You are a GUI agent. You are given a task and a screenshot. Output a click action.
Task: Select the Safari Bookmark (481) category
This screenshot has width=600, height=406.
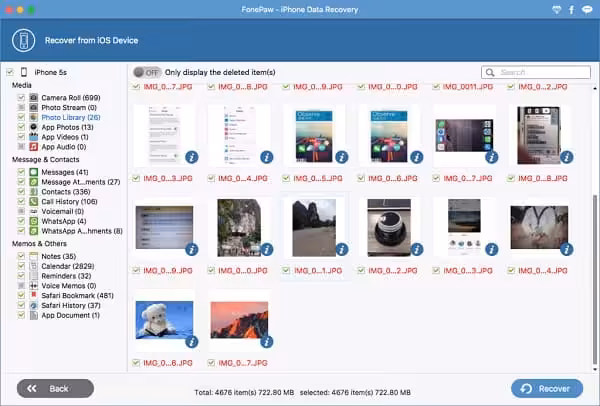click(77, 295)
